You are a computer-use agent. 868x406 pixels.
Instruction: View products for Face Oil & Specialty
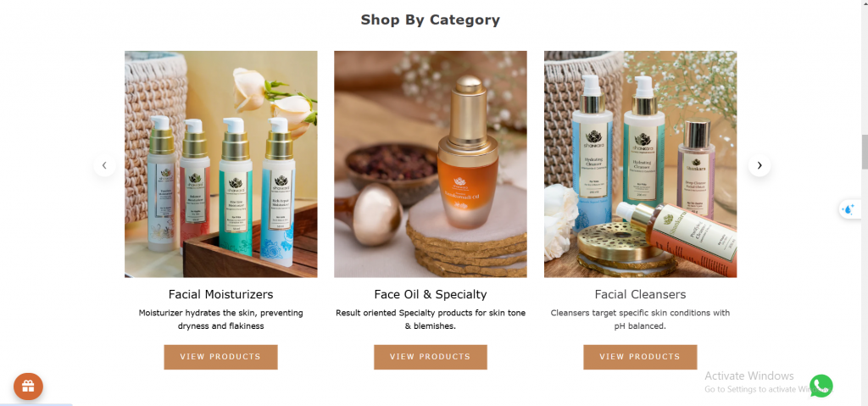pos(430,357)
